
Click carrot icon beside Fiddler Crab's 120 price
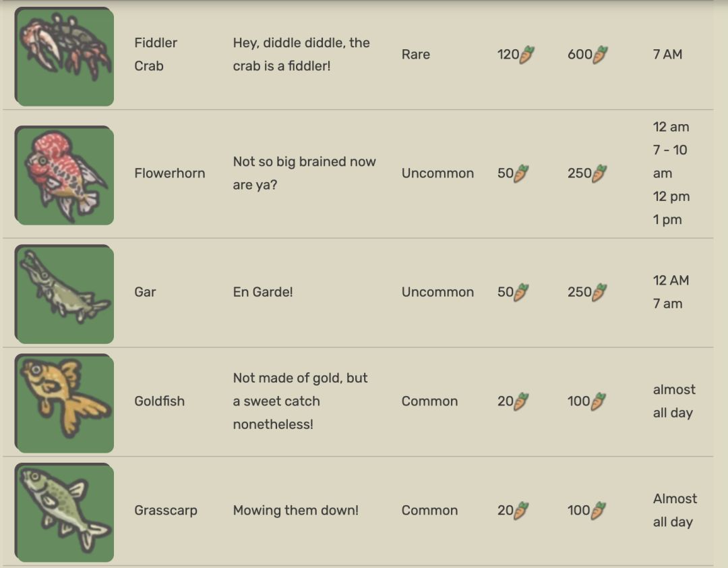click(527, 55)
